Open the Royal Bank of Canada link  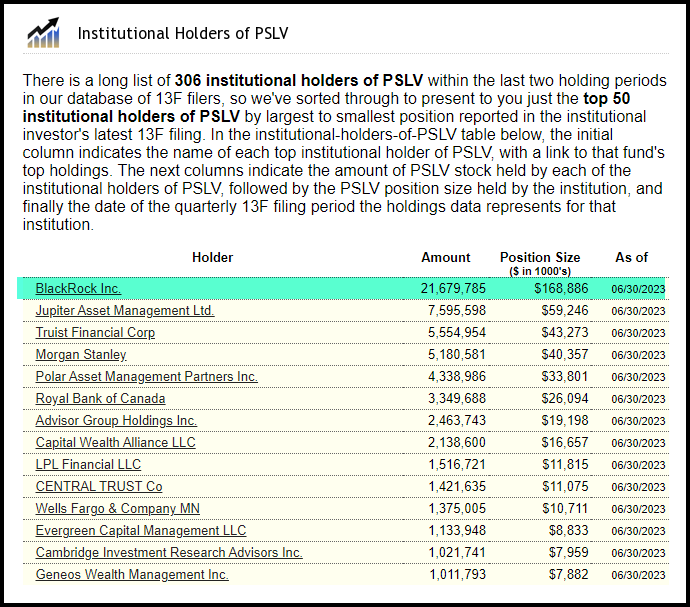tap(102, 398)
